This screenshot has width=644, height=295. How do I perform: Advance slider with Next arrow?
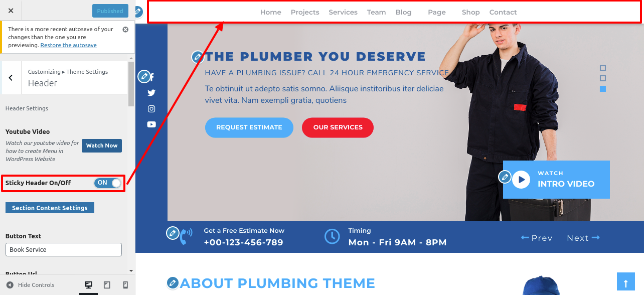click(x=583, y=238)
